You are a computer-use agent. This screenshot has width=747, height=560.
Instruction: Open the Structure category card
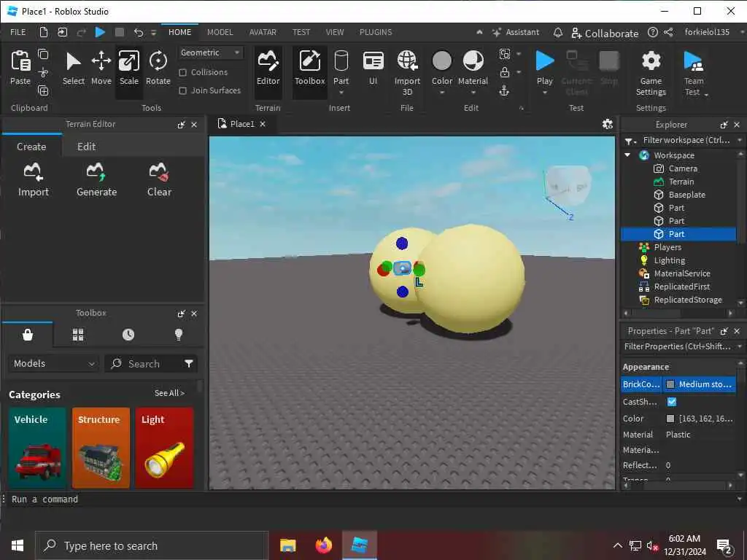[x=101, y=448]
